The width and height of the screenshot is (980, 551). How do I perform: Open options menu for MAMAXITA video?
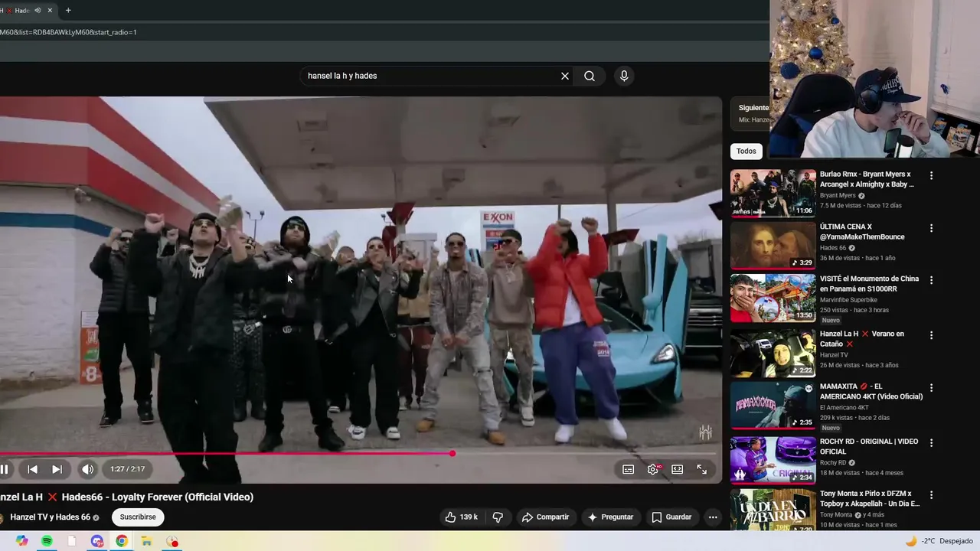pyautogui.click(x=931, y=388)
